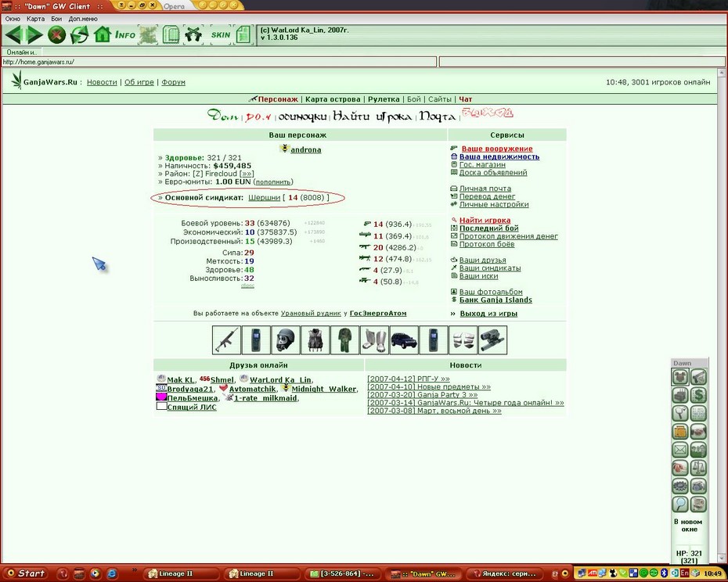The height and width of the screenshot is (582, 728).
Task: Click the green back arrow toolbar icon
Action: click(x=14, y=34)
